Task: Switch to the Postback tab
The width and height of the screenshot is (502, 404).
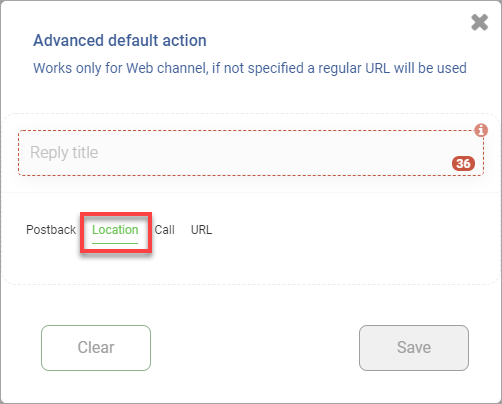Action: pyautogui.click(x=51, y=230)
